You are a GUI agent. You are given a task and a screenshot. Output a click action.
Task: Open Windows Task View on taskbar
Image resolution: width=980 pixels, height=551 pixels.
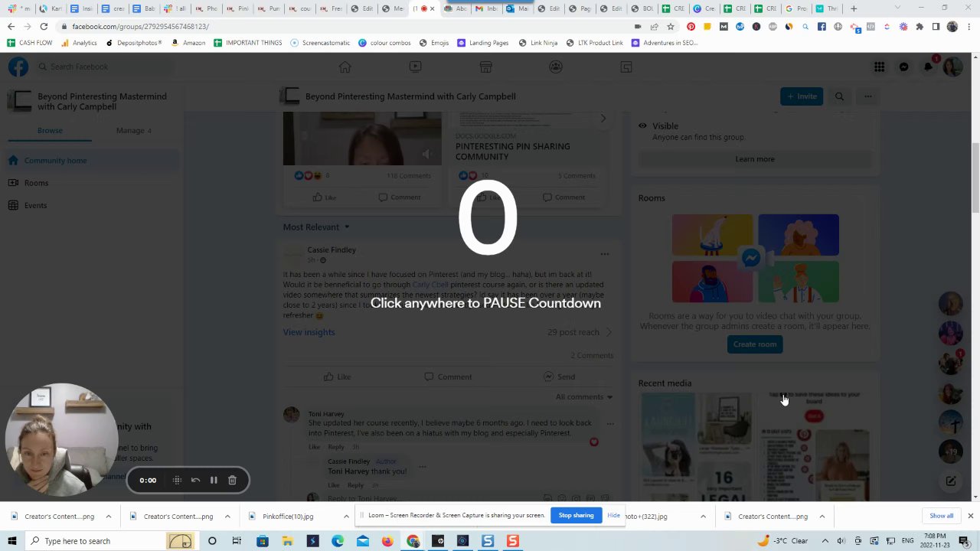(237, 541)
